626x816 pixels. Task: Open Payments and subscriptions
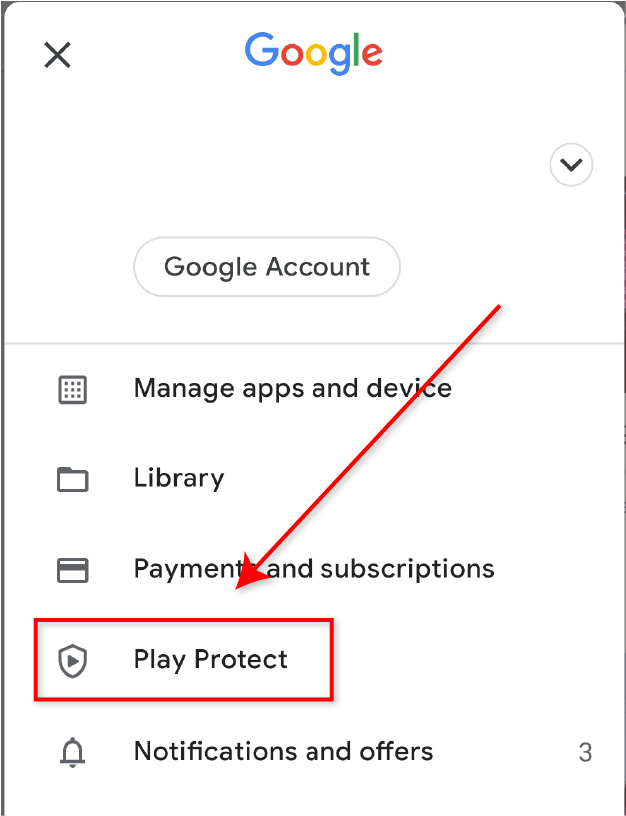(314, 569)
